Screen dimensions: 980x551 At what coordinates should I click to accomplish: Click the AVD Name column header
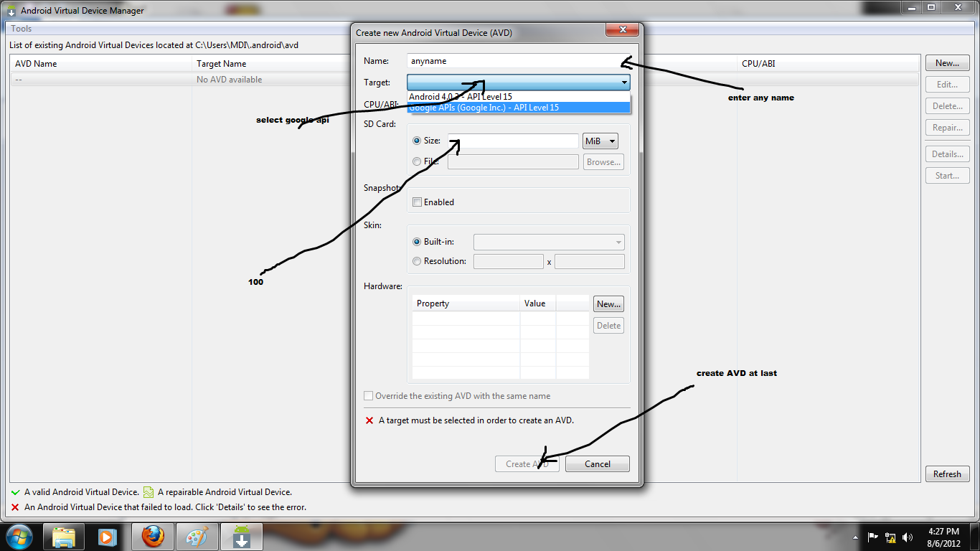coord(101,64)
